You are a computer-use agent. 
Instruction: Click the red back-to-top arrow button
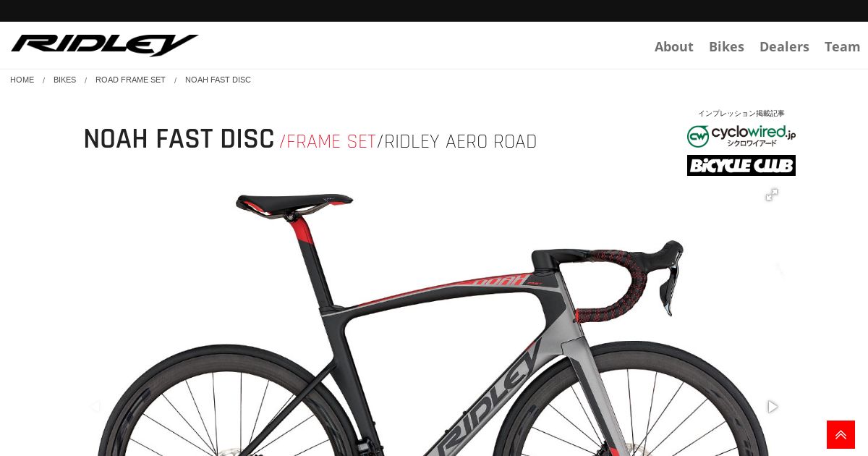point(841,434)
